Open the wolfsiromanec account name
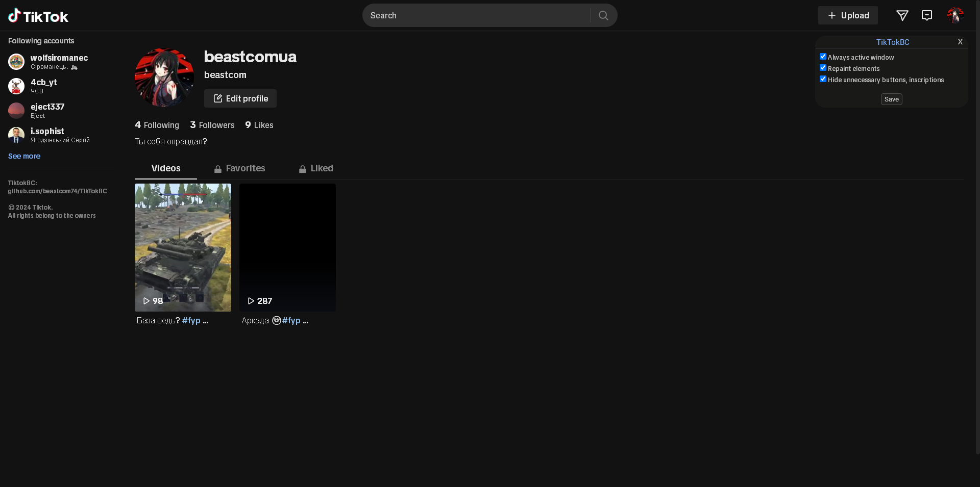This screenshot has width=980, height=487. point(59,58)
